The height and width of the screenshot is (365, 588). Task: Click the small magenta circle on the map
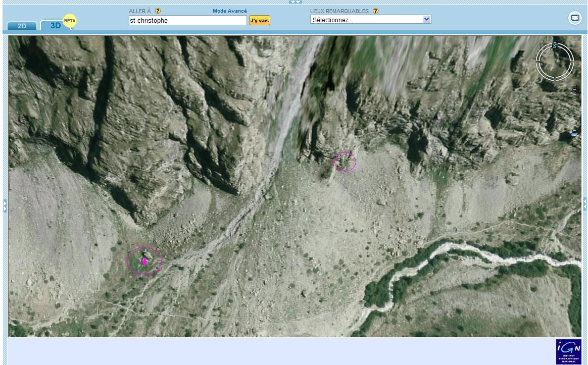[345, 162]
